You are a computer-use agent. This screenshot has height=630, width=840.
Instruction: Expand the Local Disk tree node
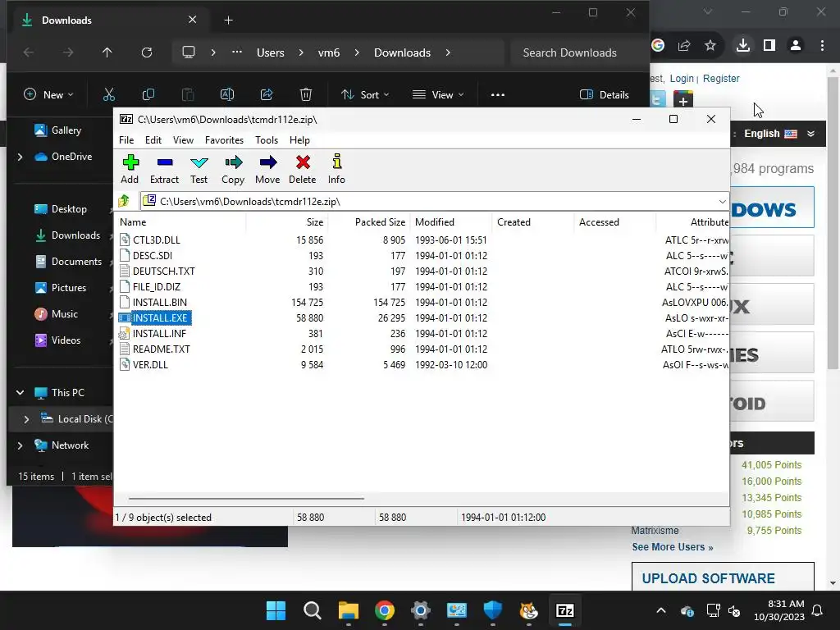coord(26,419)
